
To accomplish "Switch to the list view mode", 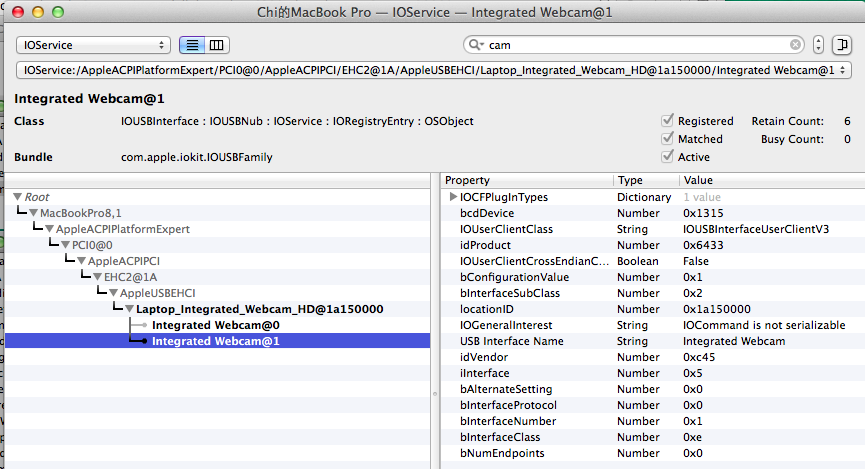I will (192, 45).
